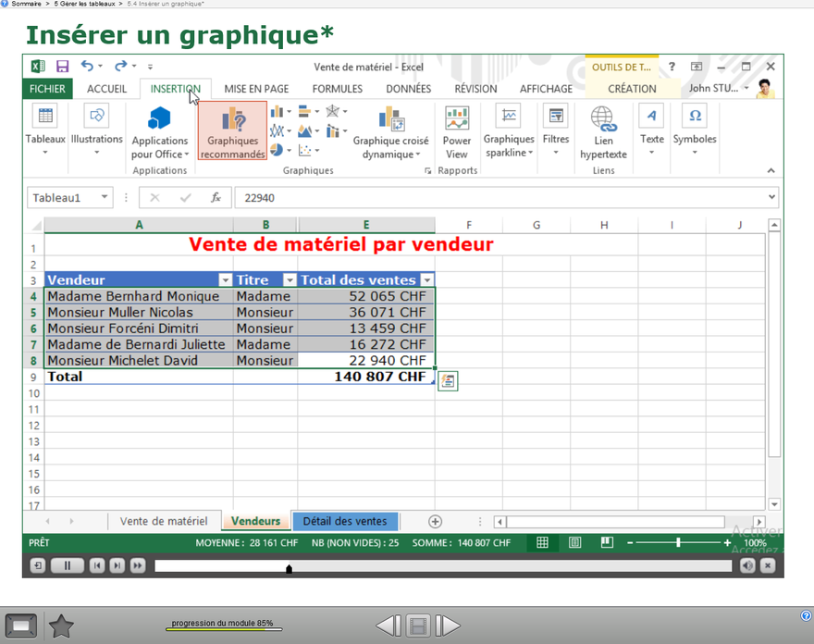This screenshot has width=814, height=644.
Task: Click the Quick Analysis icon below the table
Action: point(448,380)
